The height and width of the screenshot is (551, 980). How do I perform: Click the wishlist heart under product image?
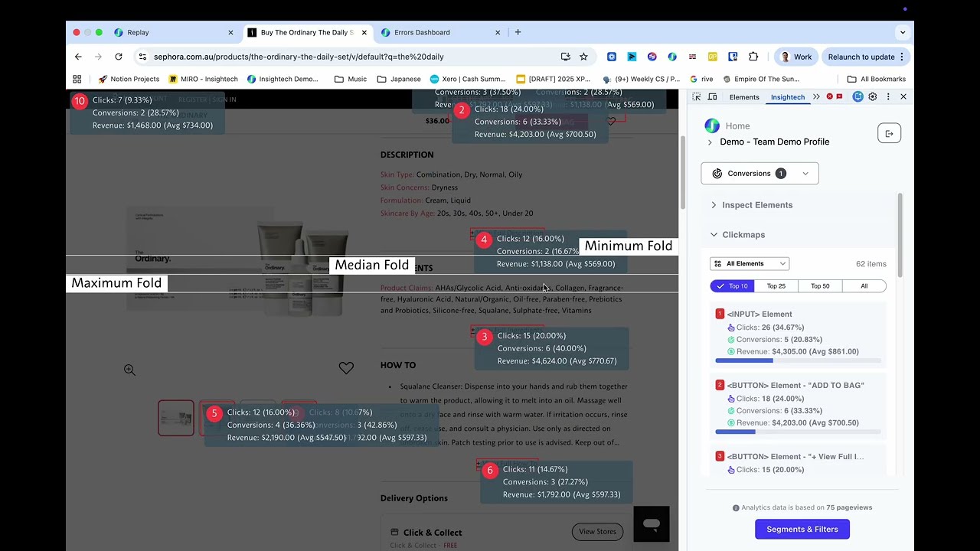[x=346, y=368]
